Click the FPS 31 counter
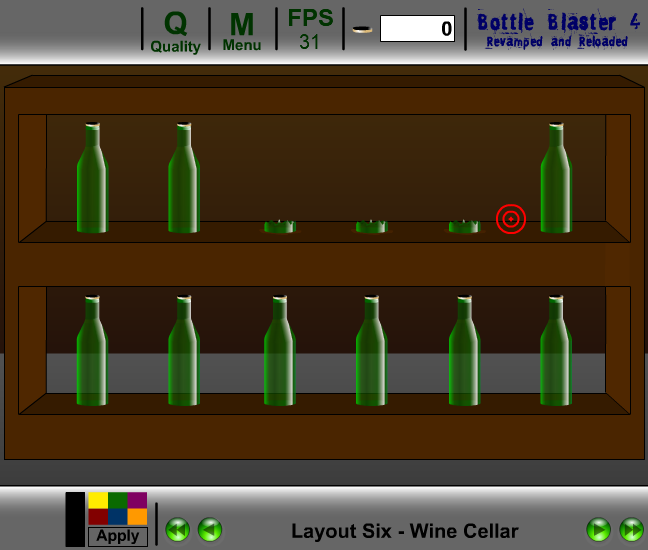 (310, 30)
